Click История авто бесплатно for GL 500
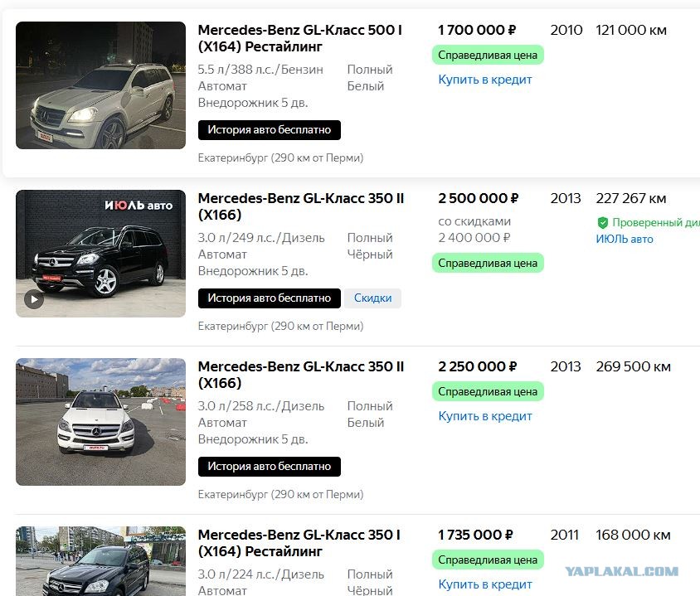This screenshot has width=700, height=596. click(x=270, y=130)
